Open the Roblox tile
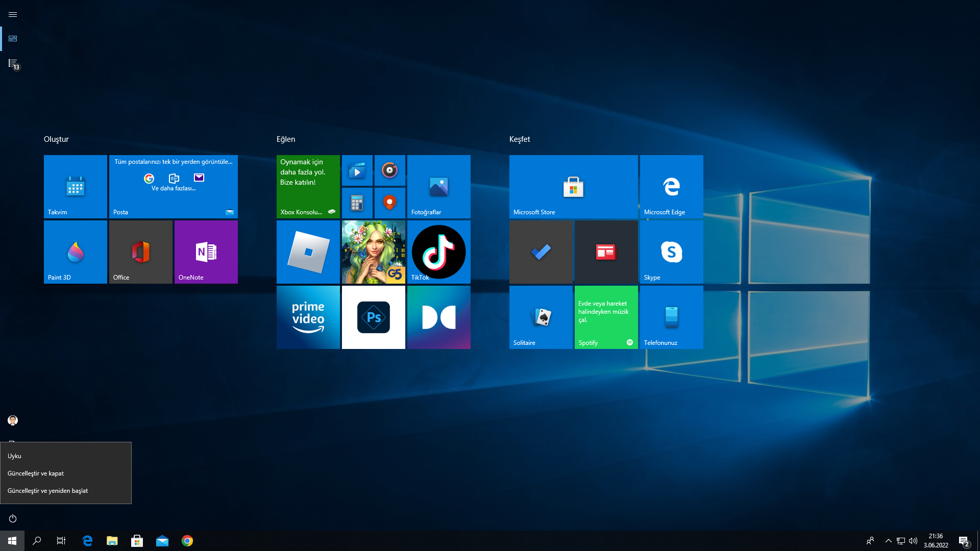The image size is (980, 551). (308, 252)
